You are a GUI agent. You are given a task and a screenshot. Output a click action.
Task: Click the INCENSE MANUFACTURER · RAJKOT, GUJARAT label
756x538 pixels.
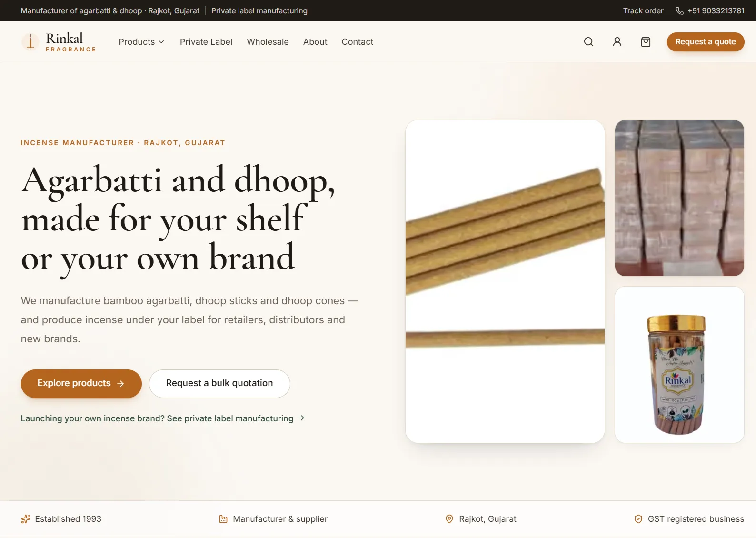point(123,143)
